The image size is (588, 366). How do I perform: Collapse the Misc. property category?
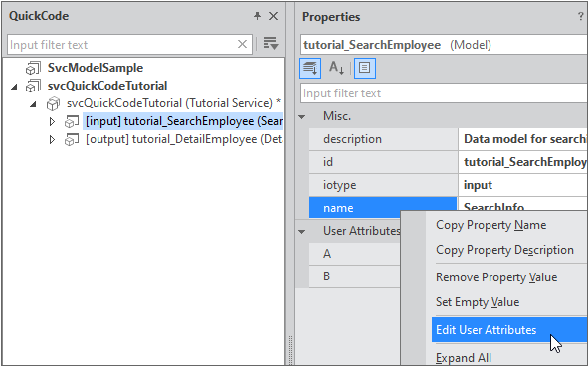pos(302,117)
